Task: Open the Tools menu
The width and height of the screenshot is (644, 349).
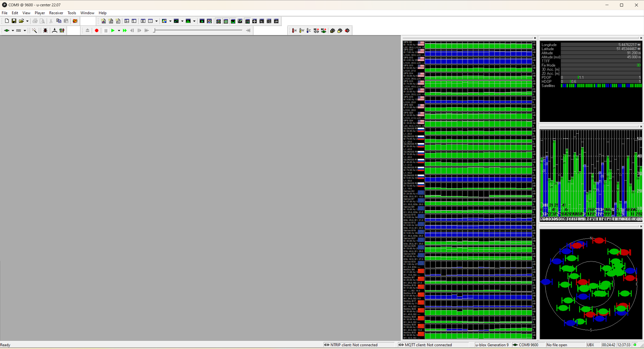Action: (72, 13)
